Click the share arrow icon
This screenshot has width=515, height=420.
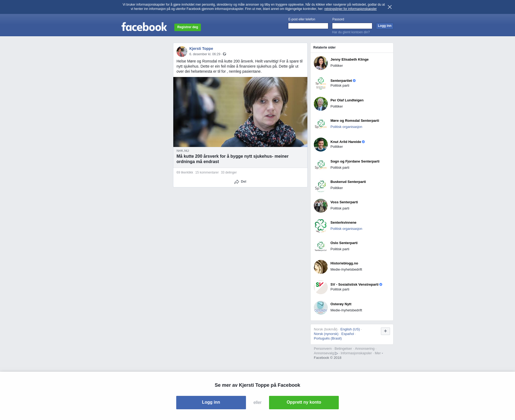coord(237,182)
